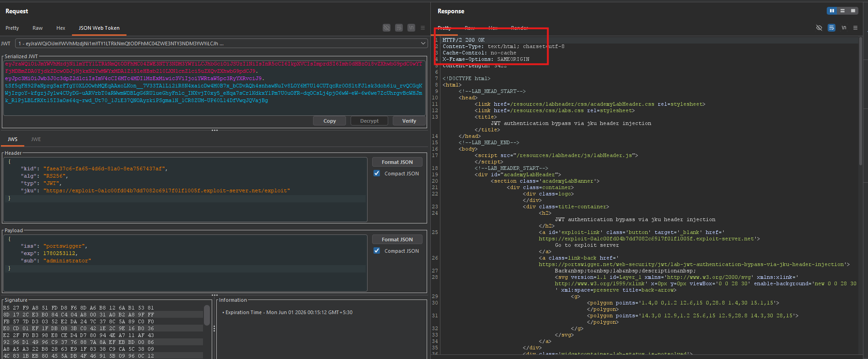Image resolution: width=868 pixels, height=359 pixels.
Task: Click the Decrypt button
Action: click(369, 121)
